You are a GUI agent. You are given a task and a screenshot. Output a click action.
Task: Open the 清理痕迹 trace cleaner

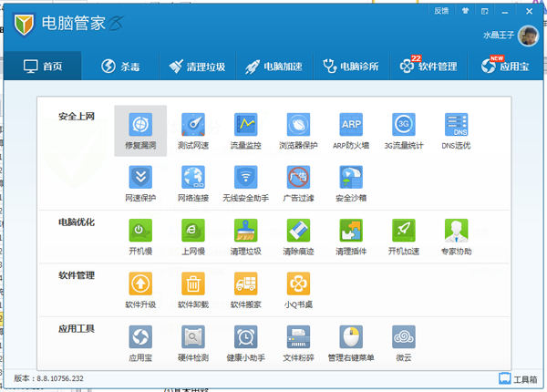tap(298, 236)
